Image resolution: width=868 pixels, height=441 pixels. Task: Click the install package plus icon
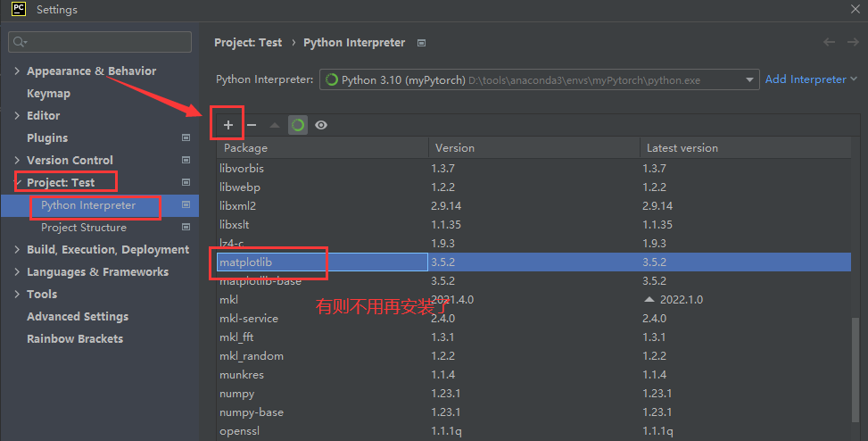228,125
